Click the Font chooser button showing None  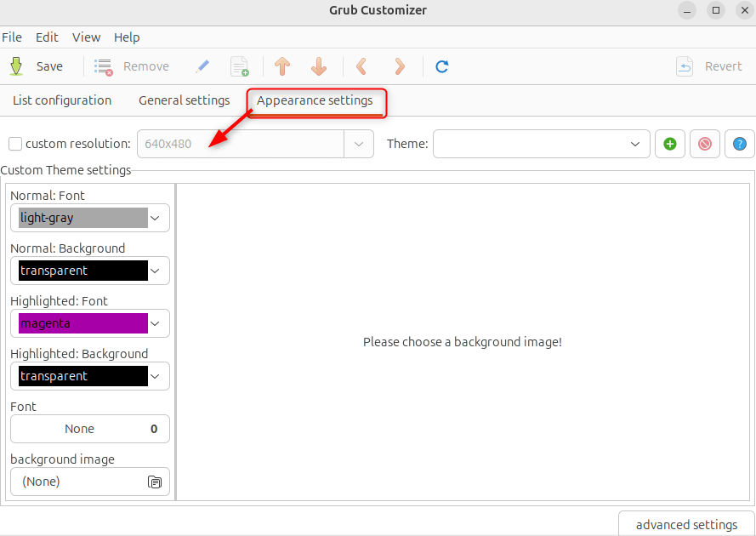point(90,429)
